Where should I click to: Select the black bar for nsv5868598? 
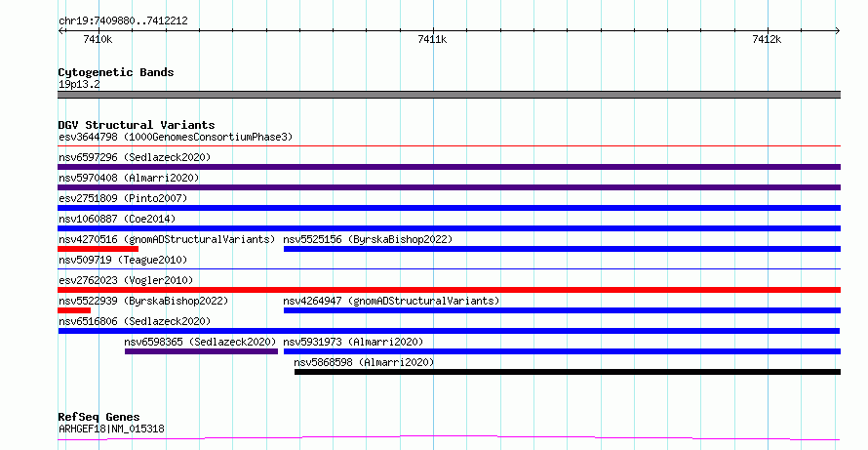[x=568, y=372]
